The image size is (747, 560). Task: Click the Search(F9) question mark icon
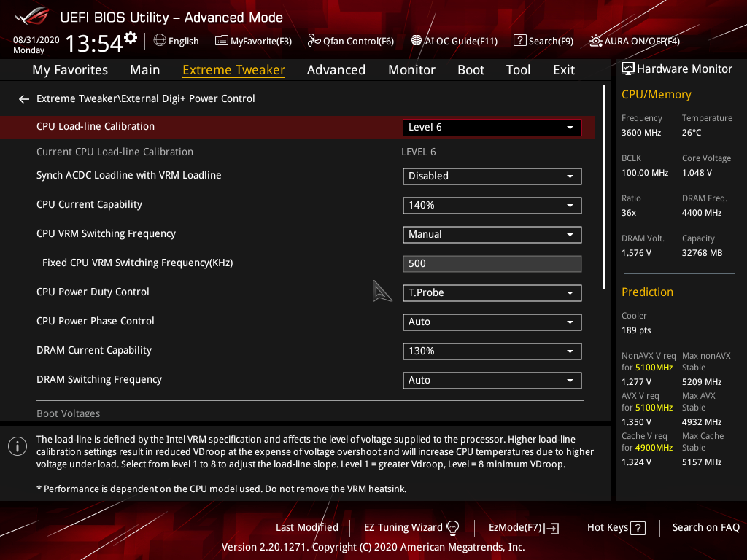coord(519,41)
